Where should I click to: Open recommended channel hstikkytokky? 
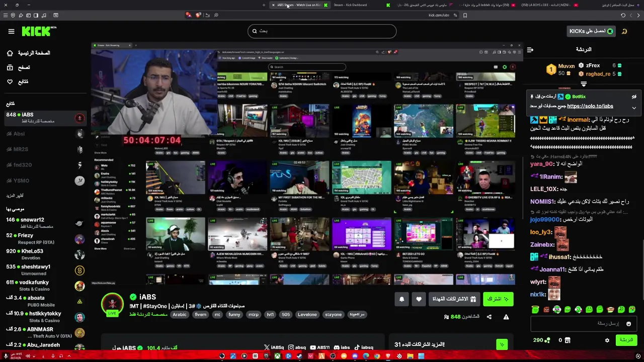coord(45,316)
